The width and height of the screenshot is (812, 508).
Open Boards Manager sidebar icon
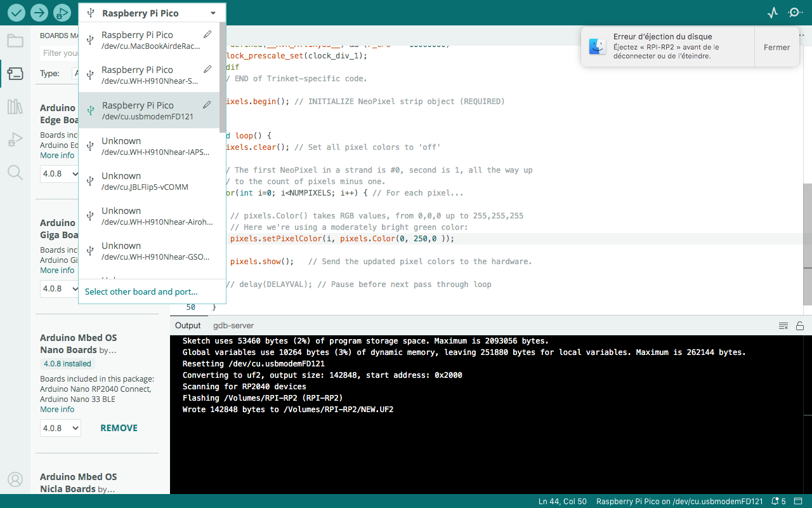coord(15,74)
